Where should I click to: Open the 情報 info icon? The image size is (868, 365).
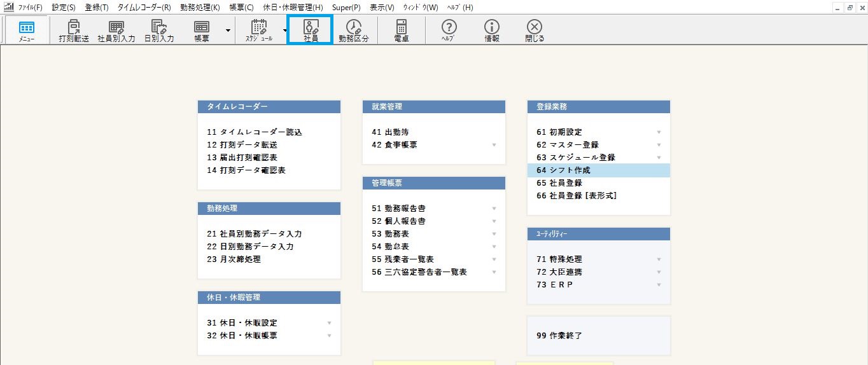pos(491,30)
